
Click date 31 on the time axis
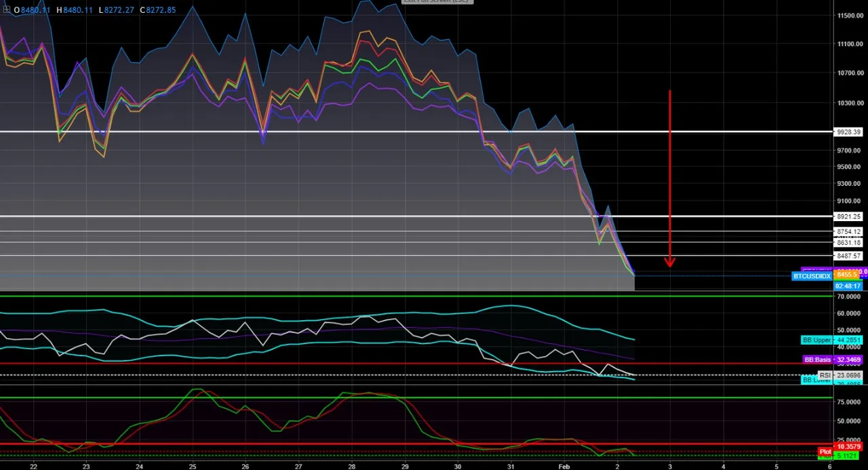(511, 466)
